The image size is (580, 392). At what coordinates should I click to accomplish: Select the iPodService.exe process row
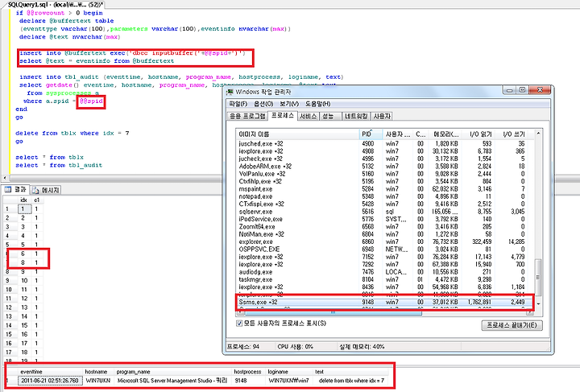point(385,219)
